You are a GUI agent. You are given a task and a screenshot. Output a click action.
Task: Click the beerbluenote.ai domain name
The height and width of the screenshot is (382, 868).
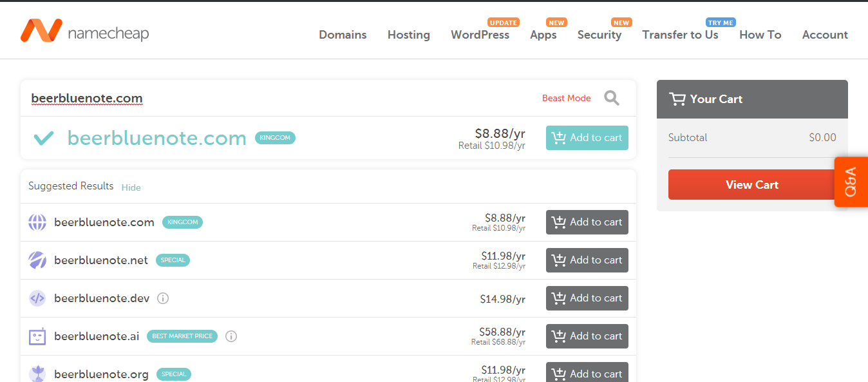(x=97, y=336)
